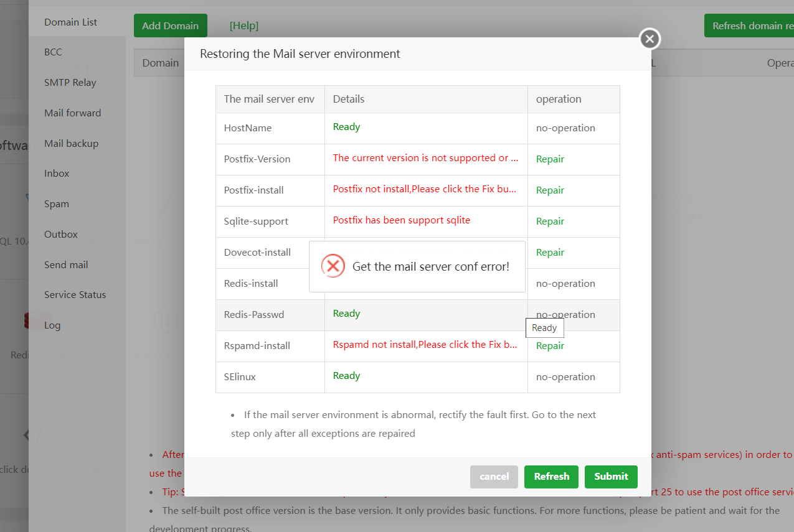Viewport: 794px width, 532px height.
Task: Open the Service Status page
Action: tap(75, 295)
